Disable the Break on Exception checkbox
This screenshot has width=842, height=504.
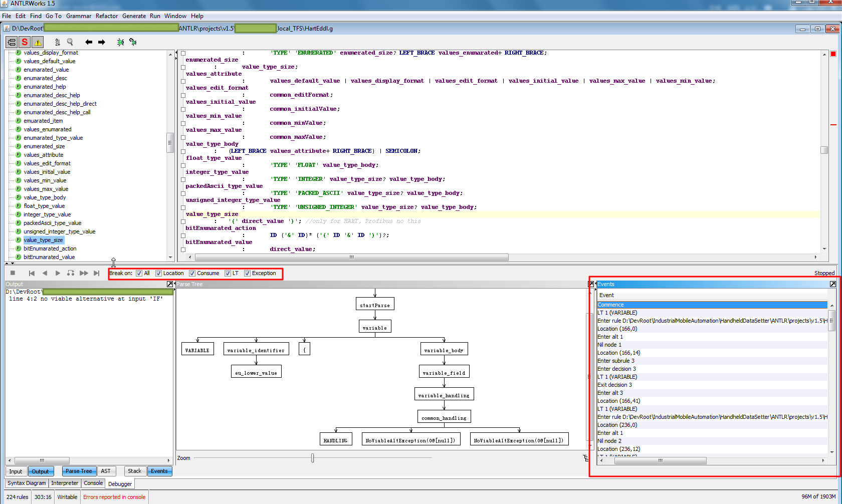(x=247, y=273)
